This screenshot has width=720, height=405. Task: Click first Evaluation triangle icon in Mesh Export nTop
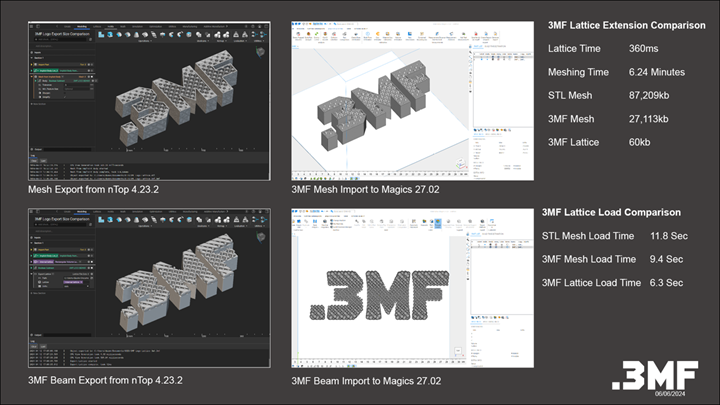tap(236, 34)
